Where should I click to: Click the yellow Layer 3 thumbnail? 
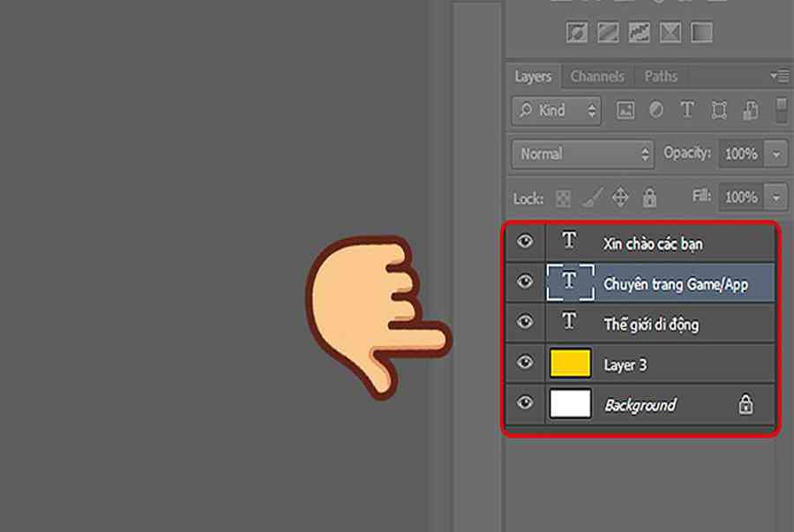(x=570, y=363)
